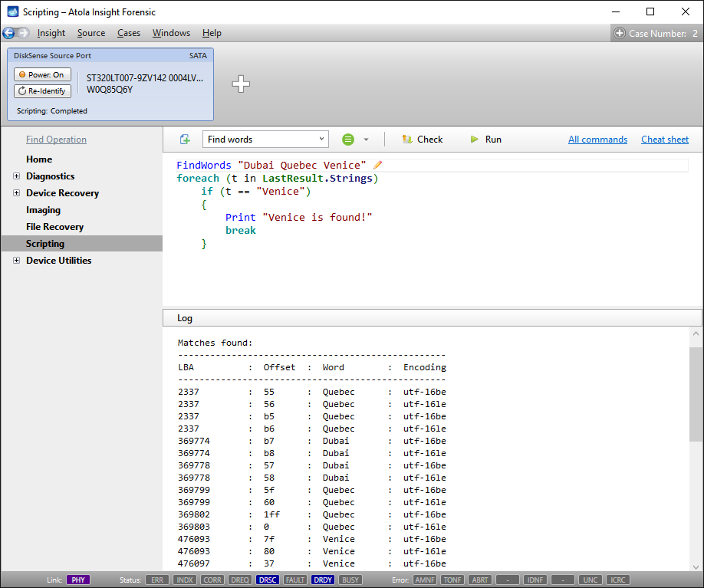Toggle the Power: On button
The width and height of the screenshot is (704, 588).
[42, 74]
